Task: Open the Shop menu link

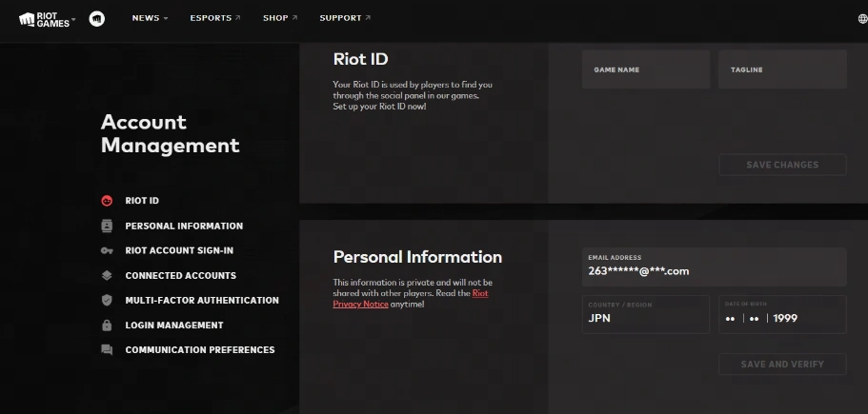Action: [x=279, y=18]
